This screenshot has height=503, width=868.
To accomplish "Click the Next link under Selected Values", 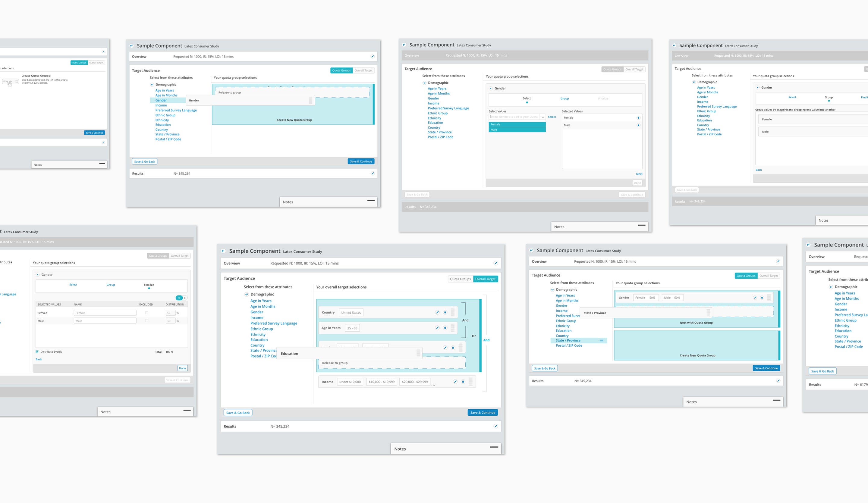I will pos(639,174).
